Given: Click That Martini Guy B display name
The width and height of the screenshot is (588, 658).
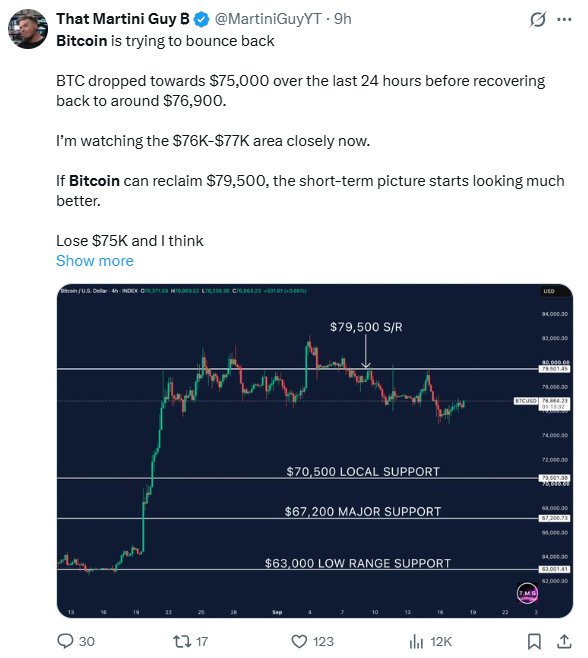Looking at the screenshot, I should (x=123, y=19).
